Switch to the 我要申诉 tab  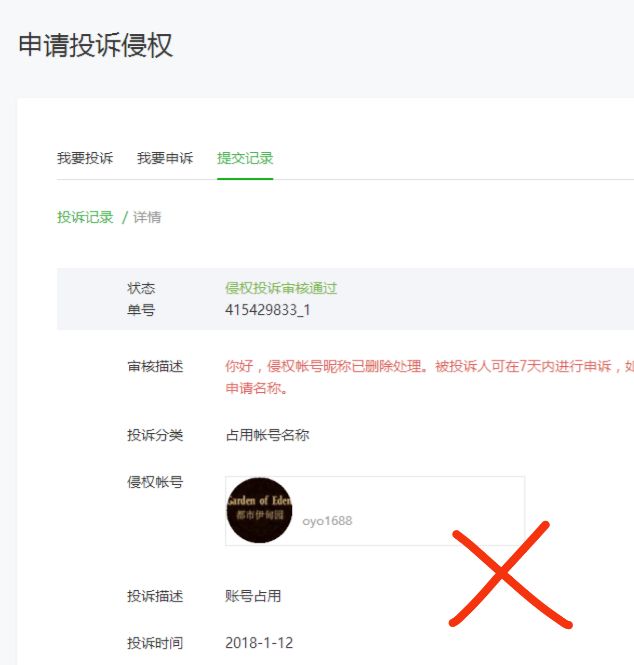pyautogui.click(x=165, y=158)
